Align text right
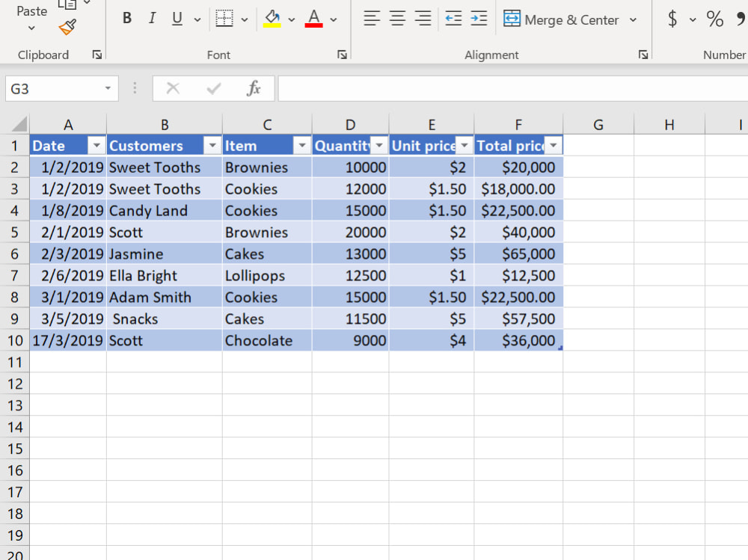The width and height of the screenshot is (748, 560). tap(423, 19)
